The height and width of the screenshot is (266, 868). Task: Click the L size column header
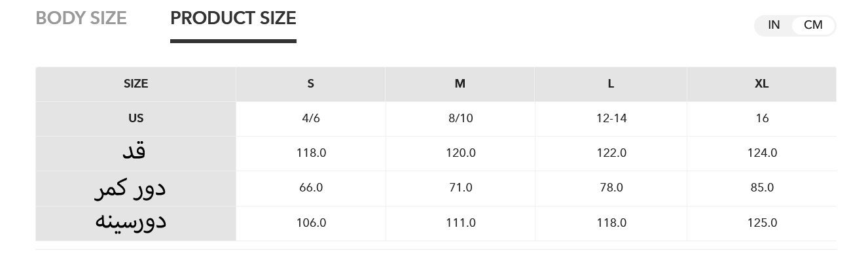611,84
